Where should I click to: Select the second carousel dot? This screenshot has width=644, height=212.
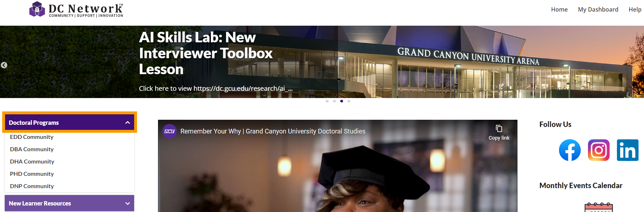334,101
